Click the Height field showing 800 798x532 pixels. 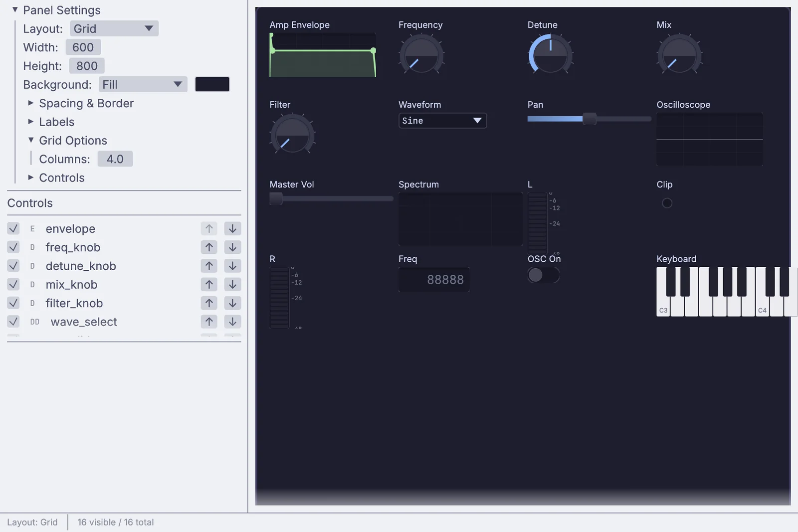coord(87,66)
